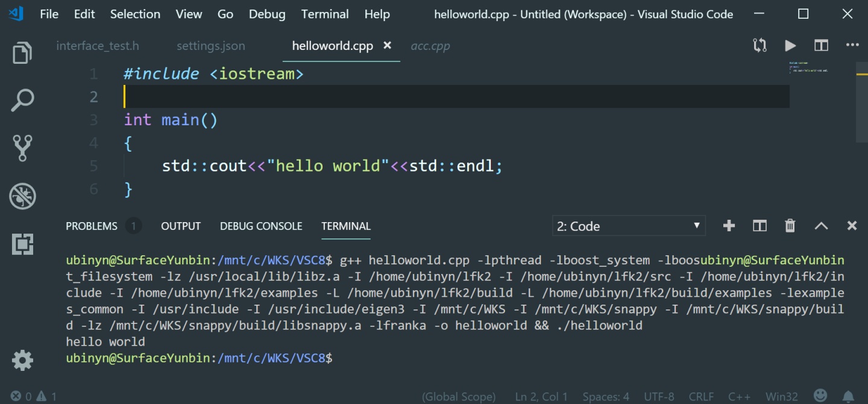Close the helloworld.cpp tab
This screenshot has height=404, width=868.
[x=387, y=45]
